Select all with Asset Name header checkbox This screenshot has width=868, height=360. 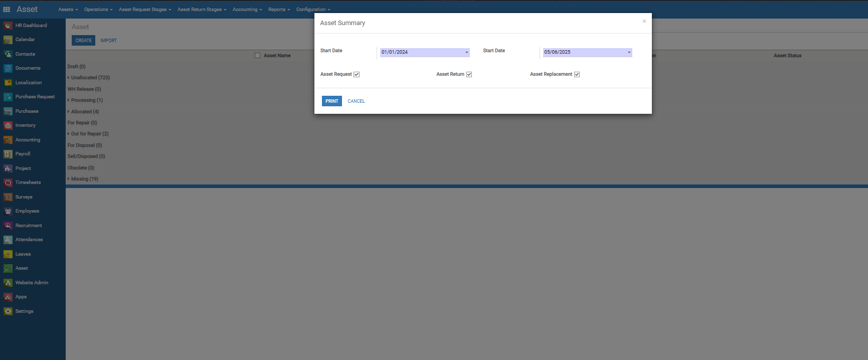pos(258,56)
